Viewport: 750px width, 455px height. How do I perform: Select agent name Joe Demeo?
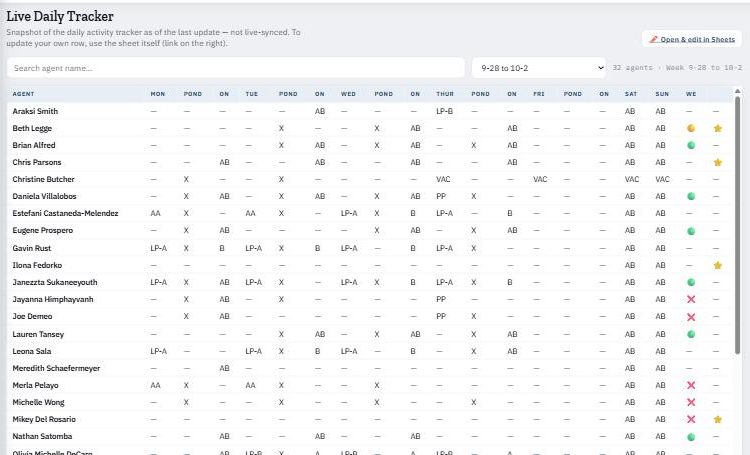tap(33, 316)
